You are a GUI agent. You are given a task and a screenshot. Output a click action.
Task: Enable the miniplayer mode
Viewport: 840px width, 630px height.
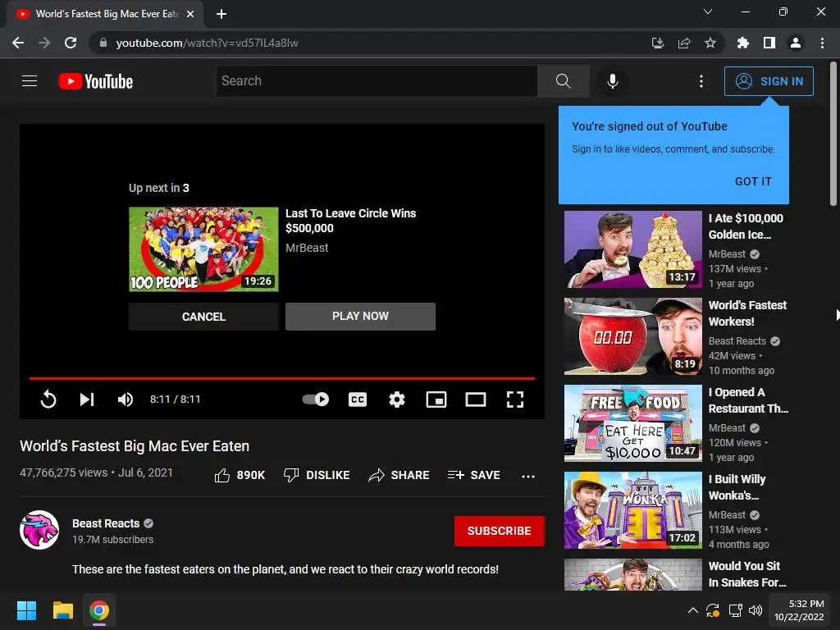(x=436, y=399)
